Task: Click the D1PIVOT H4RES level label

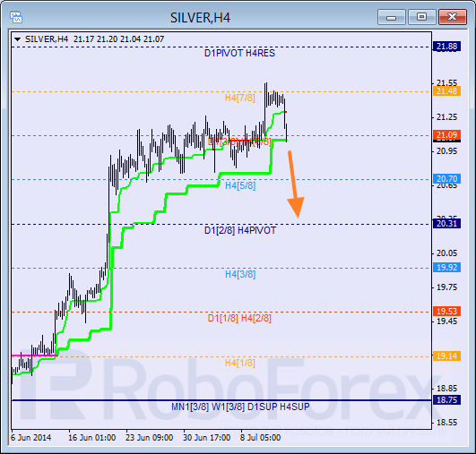Action: click(x=239, y=53)
